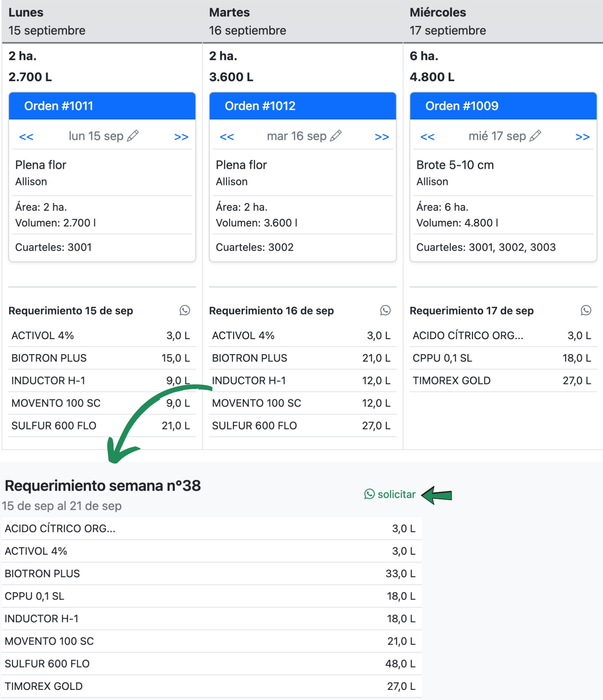This screenshot has height=700, width=603.
Task: Move Orden #1009 to next day
Action: pyautogui.click(x=582, y=137)
